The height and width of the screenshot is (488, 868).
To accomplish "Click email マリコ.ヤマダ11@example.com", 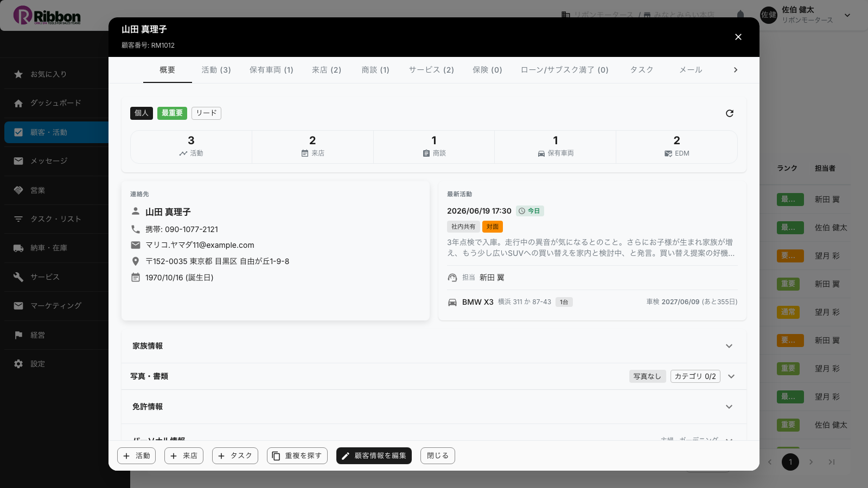I will click(200, 245).
